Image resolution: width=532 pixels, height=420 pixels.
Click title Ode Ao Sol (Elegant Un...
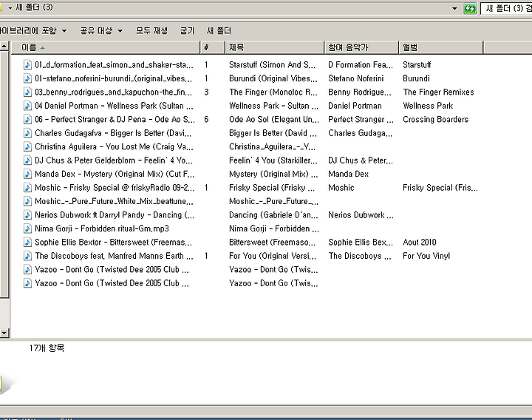click(274, 119)
